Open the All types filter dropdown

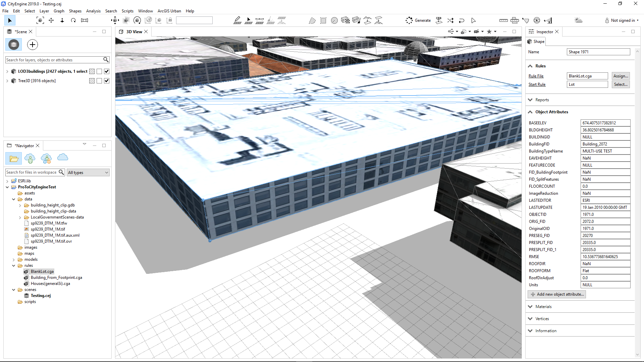pos(88,172)
